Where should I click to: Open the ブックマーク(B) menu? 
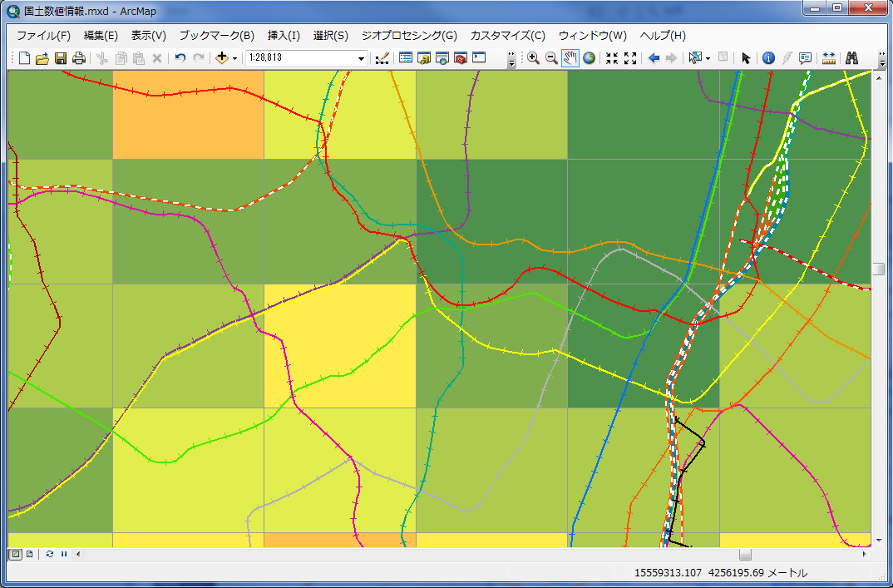coord(216,36)
